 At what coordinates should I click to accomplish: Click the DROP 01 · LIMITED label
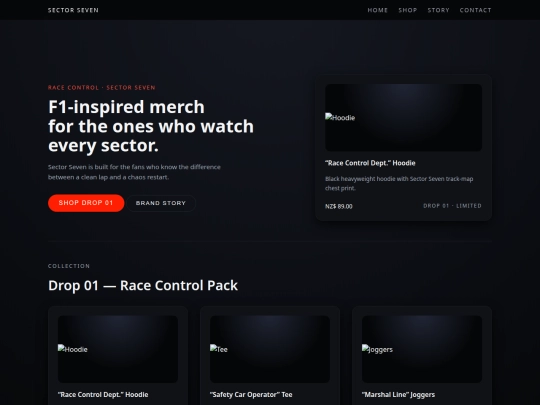pos(452,206)
